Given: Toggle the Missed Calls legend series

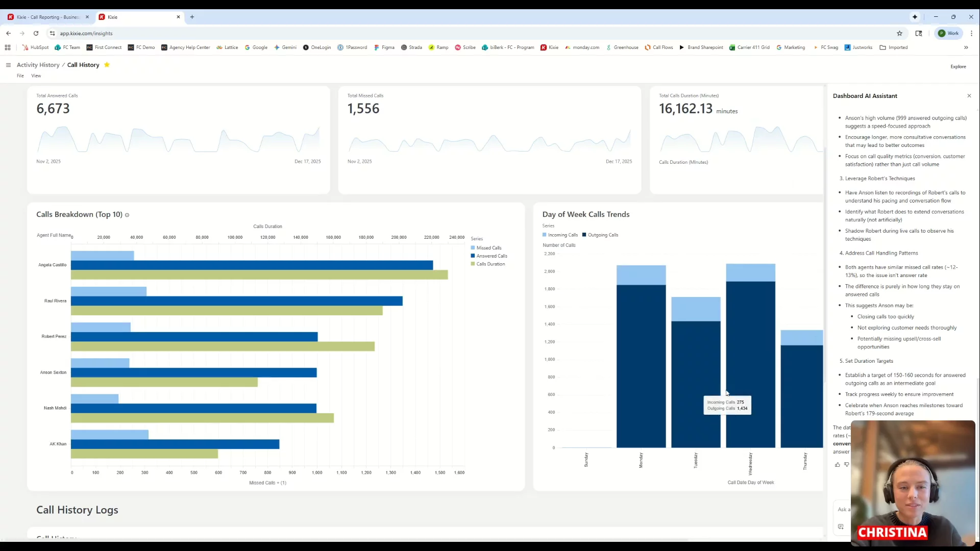Looking at the screenshot, I should (x=488, y=248).
